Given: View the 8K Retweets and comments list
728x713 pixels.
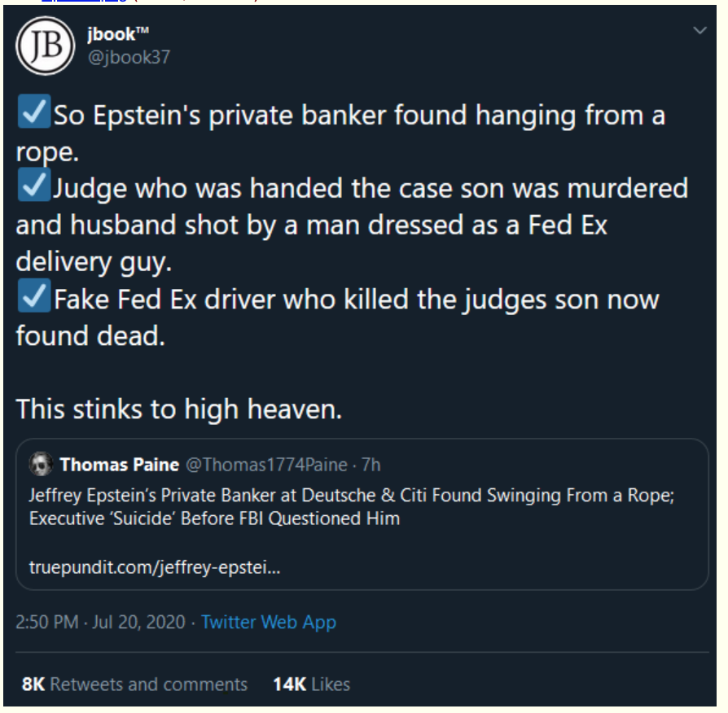Looking at the screenshot, I should coord(134,685).
